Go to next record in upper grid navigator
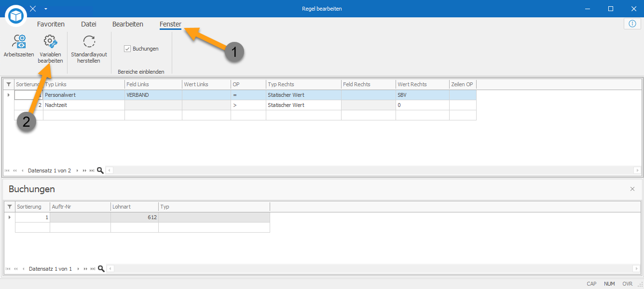Screen dimensions: 644x289 click(77, 171)
